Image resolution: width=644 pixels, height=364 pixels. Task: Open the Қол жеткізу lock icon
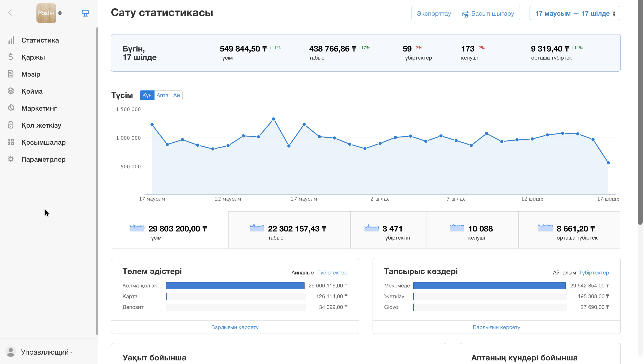coord(11,125)
